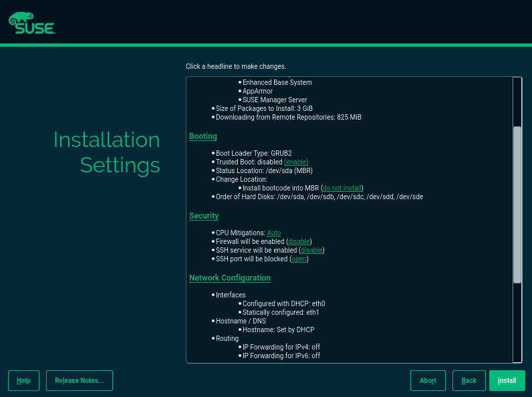The height and width of the screenshot is (397, 532).
Task: Go Back to the previous step
Action: coord(469,381)
